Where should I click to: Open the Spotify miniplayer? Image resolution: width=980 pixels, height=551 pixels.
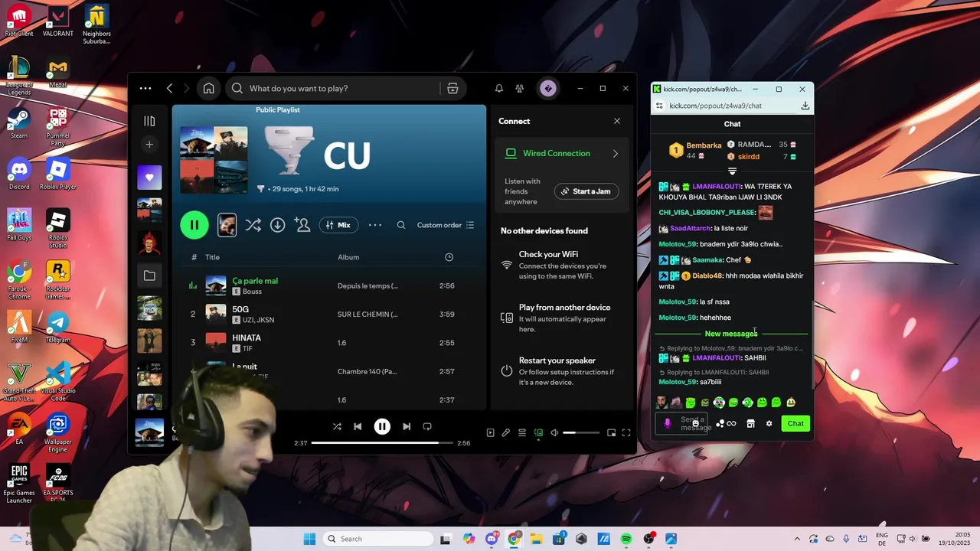(x=611, y=432)
